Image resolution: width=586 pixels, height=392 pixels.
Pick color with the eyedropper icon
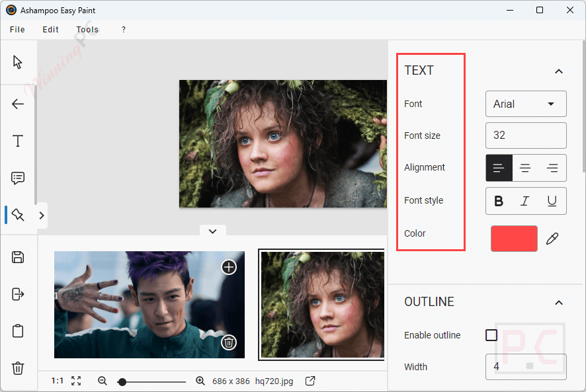coord(552,239)
